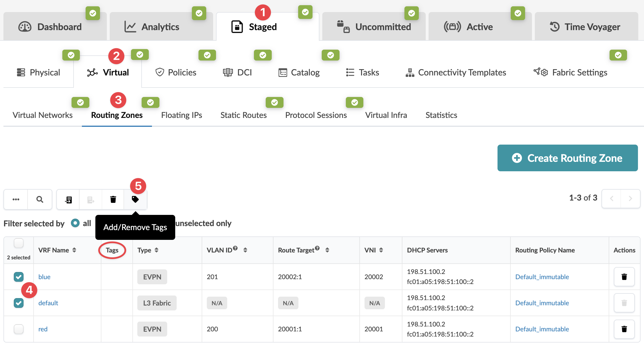644x346 pixels.
Task: Sort by VRF Name column arrows
Action: (74, 250)
